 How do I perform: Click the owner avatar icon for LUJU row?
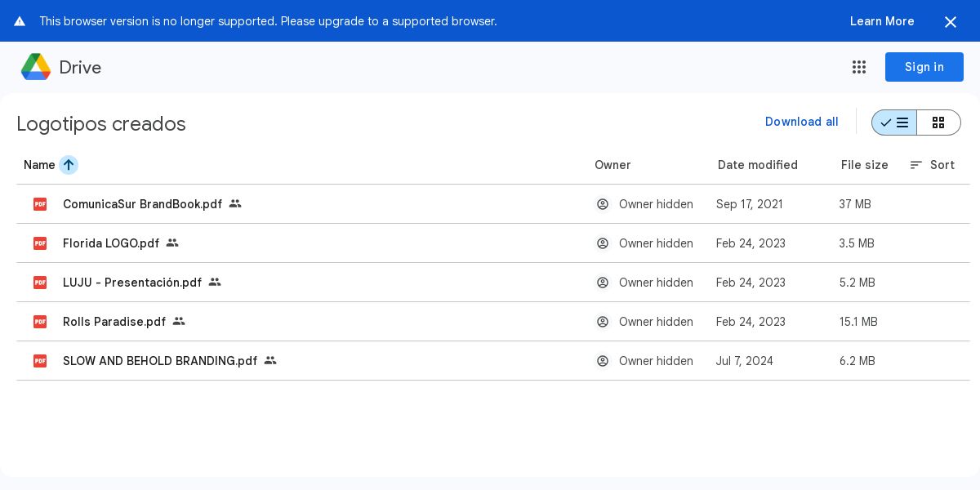tap(603, 283)
